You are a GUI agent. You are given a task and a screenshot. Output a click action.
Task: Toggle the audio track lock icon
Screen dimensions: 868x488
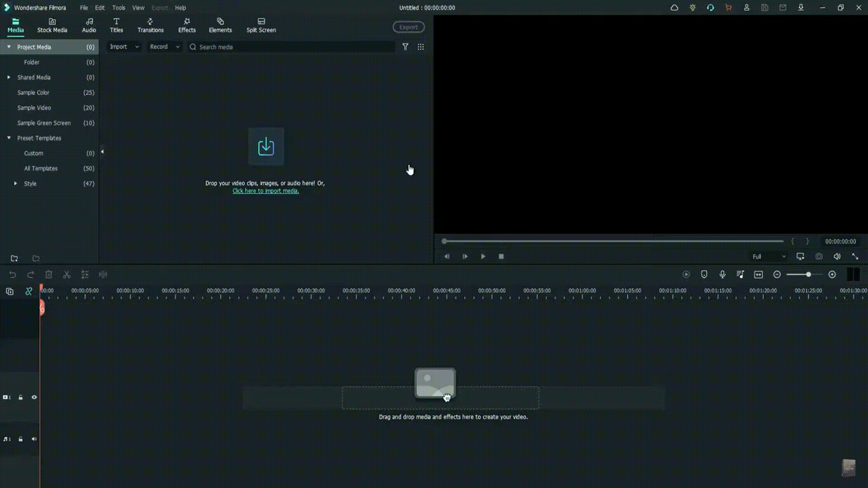click(x=20, y=439)
